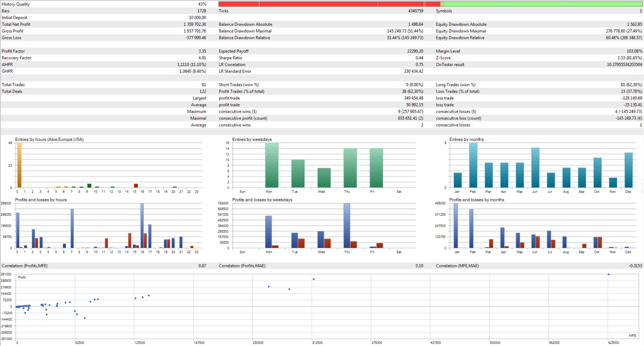Click the green section of history quality bar
The height and width of the screenshot is (346, 644).
(x=541, y=4)
